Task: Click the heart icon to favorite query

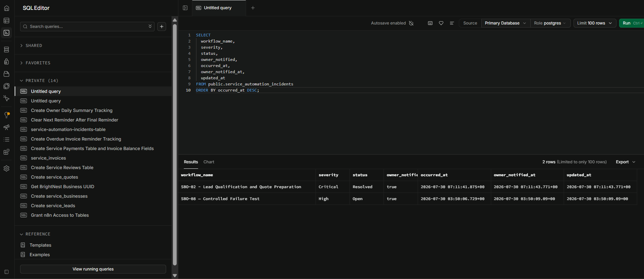Action: coord(441,23)
